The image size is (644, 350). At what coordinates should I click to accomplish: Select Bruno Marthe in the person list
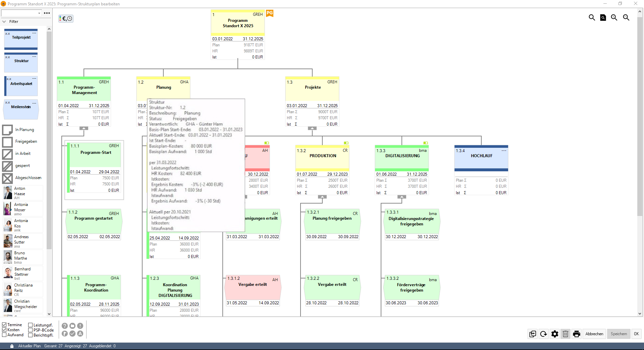tap(23, 258)
